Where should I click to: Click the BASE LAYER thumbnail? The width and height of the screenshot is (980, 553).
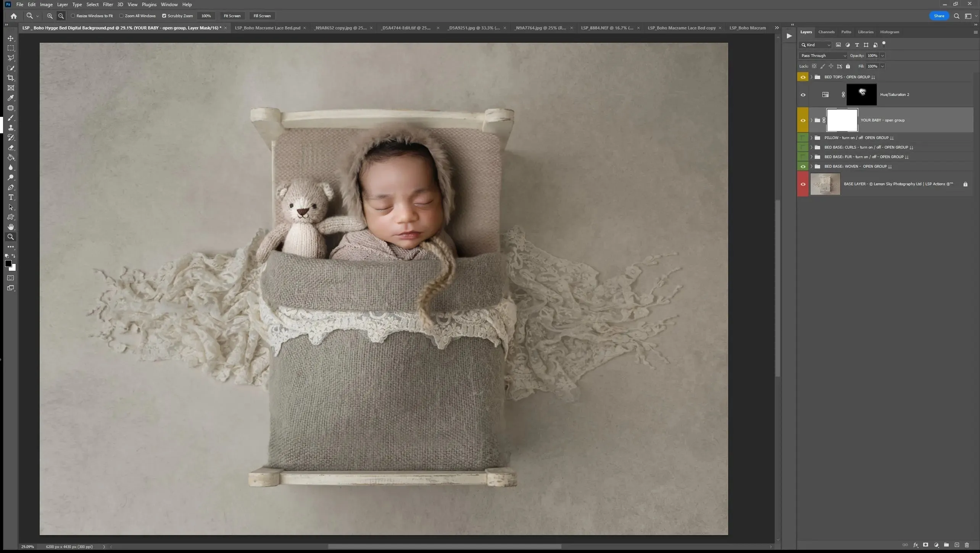point(825,184)
